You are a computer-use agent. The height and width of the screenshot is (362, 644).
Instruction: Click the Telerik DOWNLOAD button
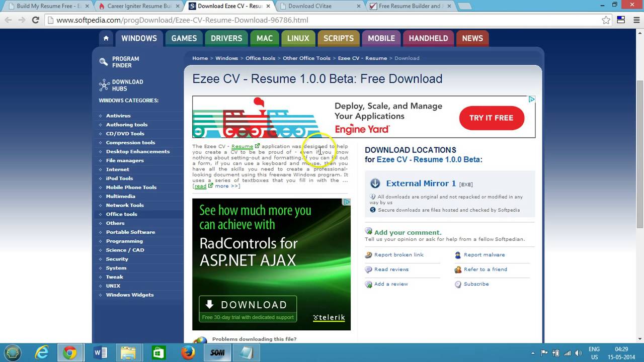pyautogui.click(x=248, y=309)
